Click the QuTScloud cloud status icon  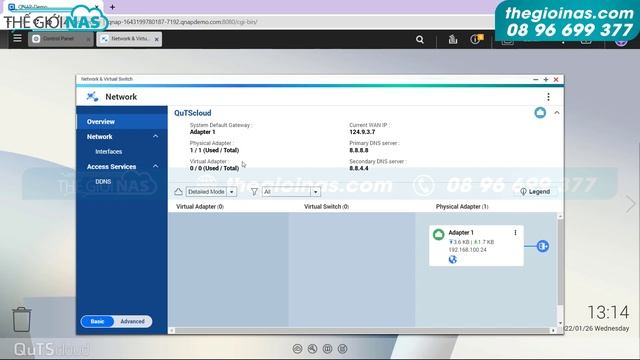540,113
